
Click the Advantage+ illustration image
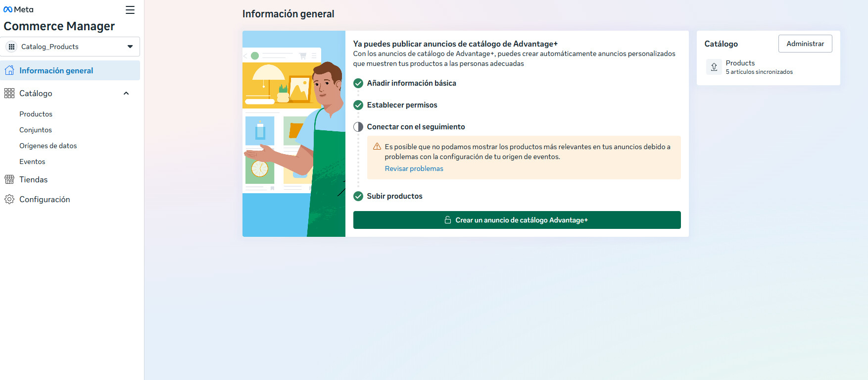[294, 134]
